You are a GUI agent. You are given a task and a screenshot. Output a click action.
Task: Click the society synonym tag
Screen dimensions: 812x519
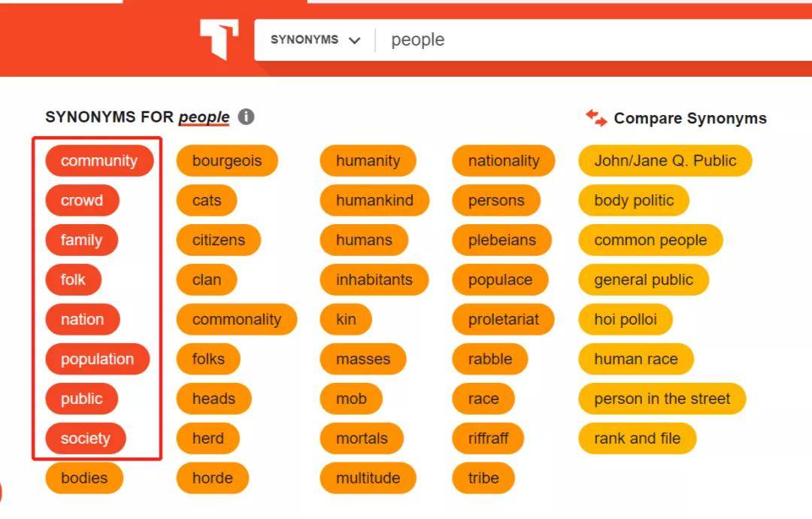pyautogui.click(x=86, y=439)
